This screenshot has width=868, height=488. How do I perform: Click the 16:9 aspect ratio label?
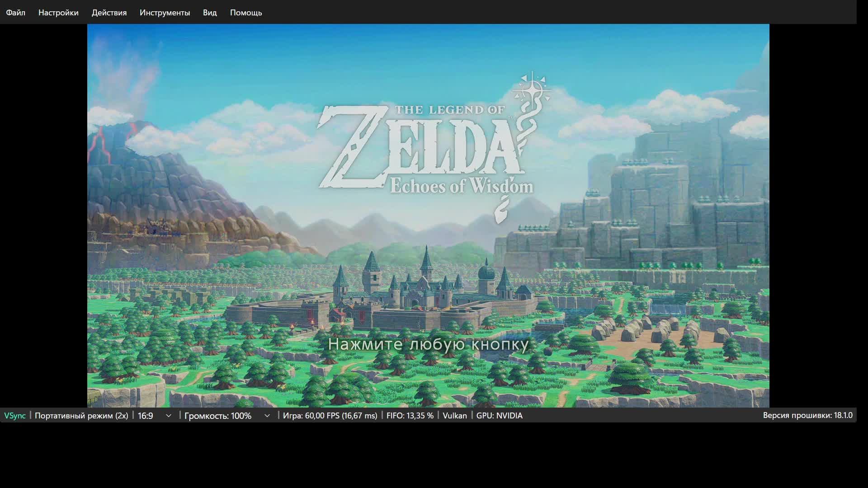pos(146,415)
